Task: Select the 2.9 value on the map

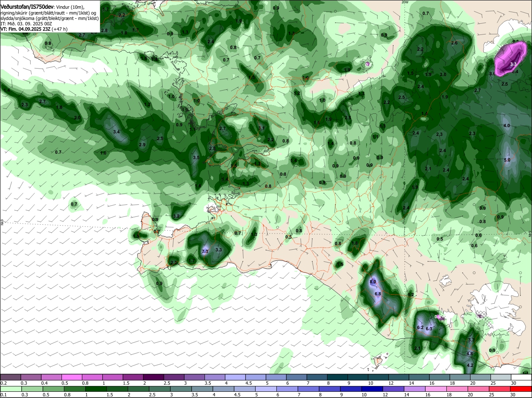Action: tap(142, 145)
